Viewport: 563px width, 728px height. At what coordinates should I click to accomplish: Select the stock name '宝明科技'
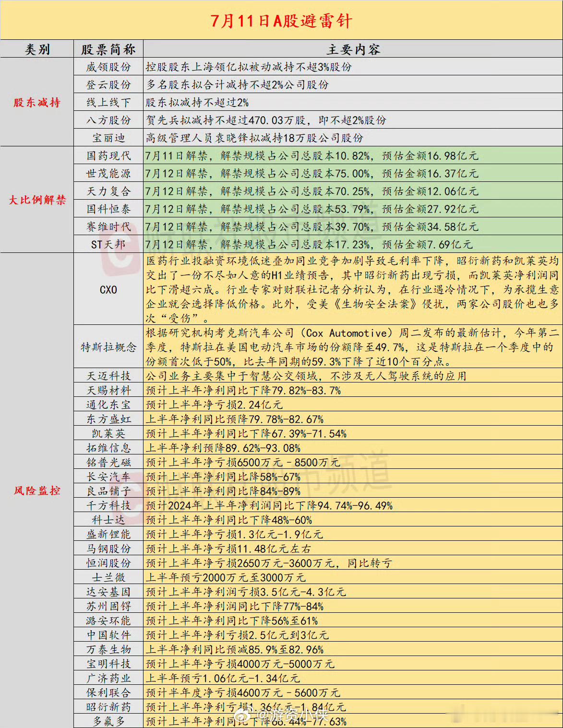click(108, 664)
